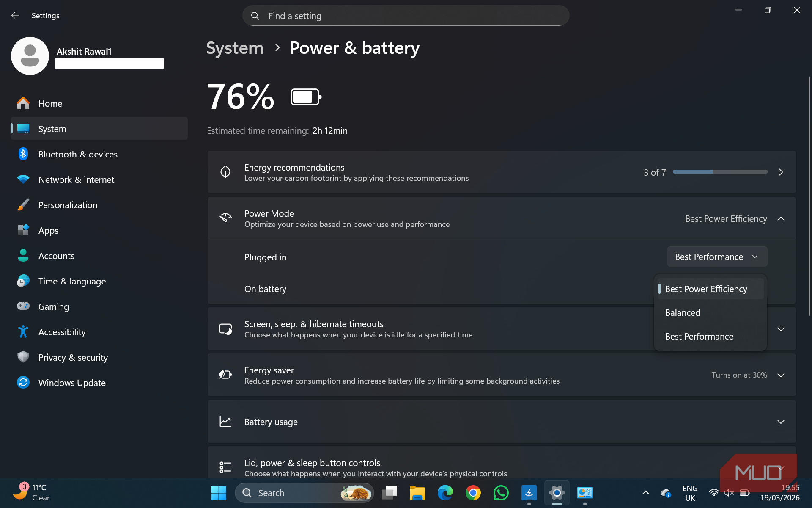Click the taskbar Search box
The width and height of the screenshot is (812, 508).
point(304,493)
